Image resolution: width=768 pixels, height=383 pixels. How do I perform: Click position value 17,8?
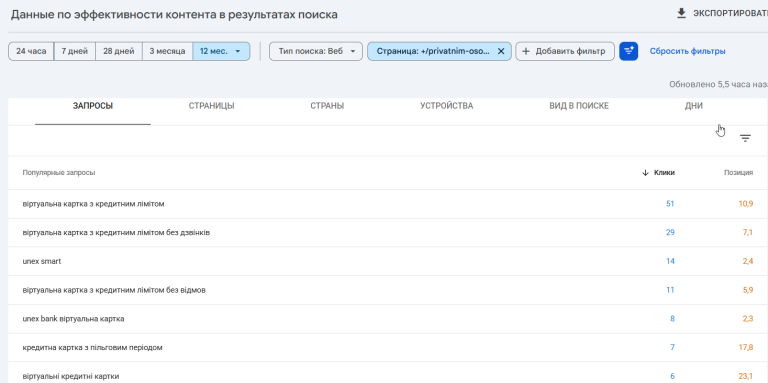click(746, 348)
